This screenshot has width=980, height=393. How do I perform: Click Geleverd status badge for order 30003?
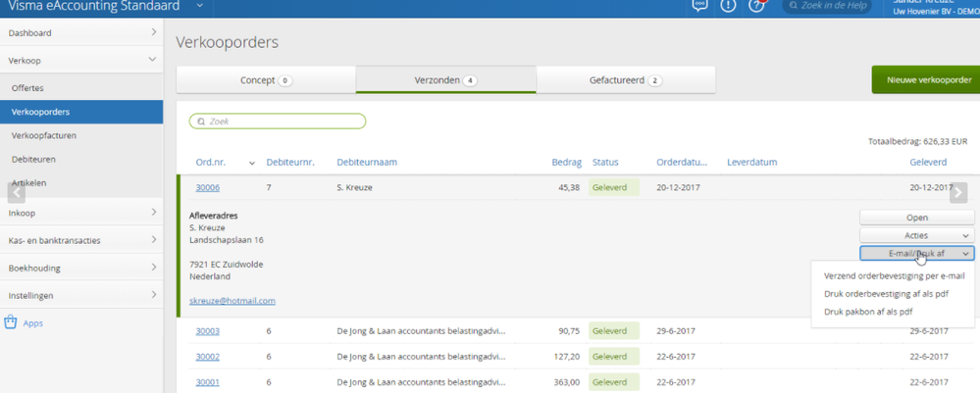pyautogui.click(x=614, y=331)
